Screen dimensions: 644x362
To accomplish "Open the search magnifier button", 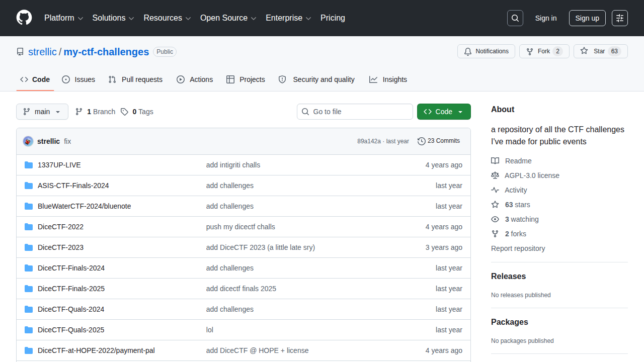I will [x=515, y=18].
